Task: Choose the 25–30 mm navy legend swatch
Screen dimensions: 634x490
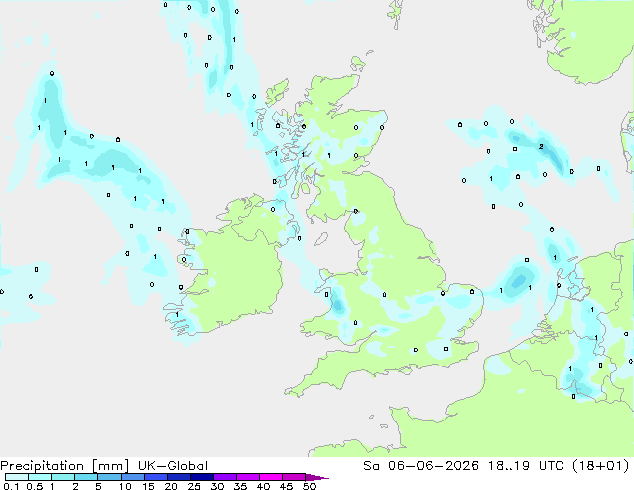Action: [202, 477]
